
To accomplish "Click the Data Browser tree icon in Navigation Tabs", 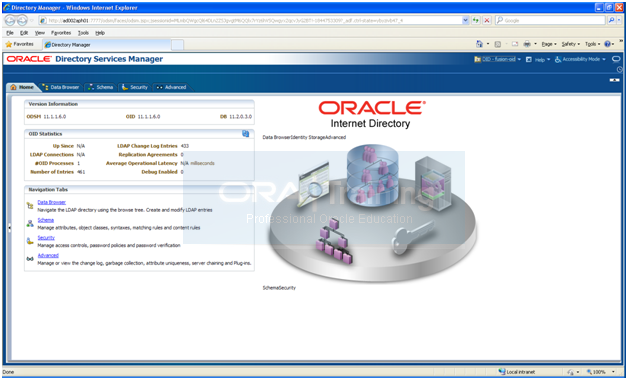I will (x=30, y=206).
